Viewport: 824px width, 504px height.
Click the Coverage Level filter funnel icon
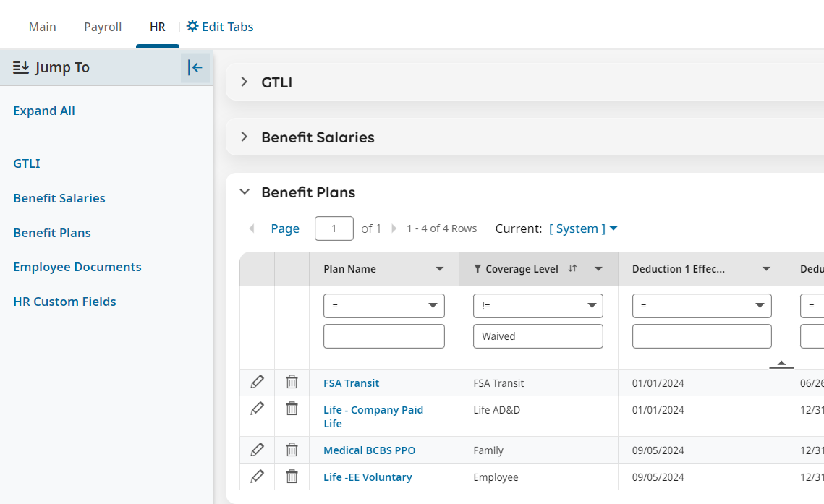[x=477, y=269]
